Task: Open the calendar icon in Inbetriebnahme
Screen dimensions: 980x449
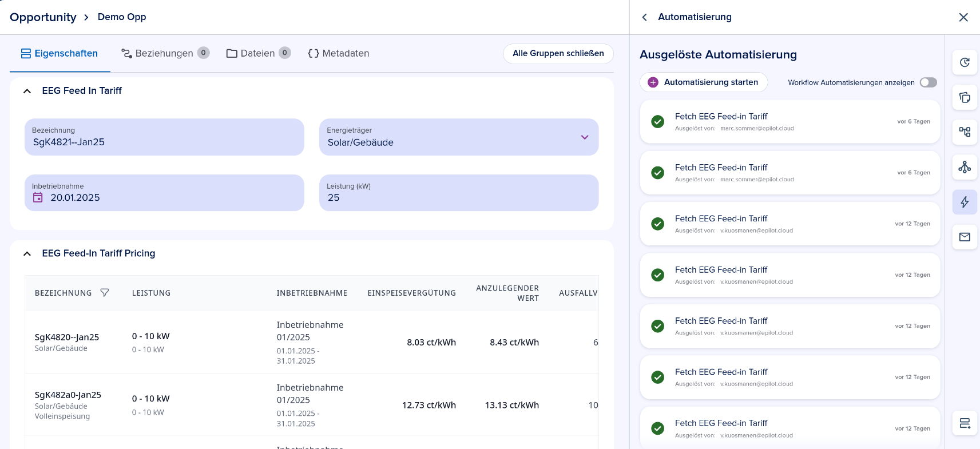Action: [x=38, y=197]
